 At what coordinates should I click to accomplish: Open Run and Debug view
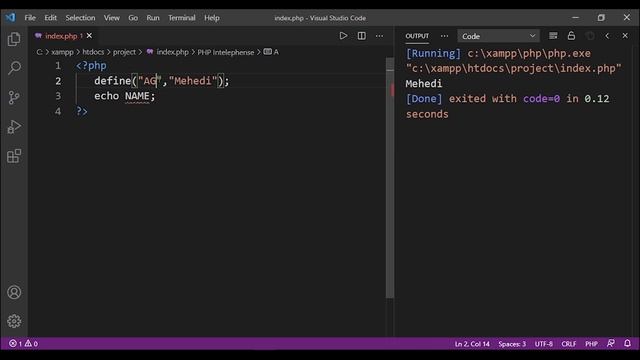point(14,127)
